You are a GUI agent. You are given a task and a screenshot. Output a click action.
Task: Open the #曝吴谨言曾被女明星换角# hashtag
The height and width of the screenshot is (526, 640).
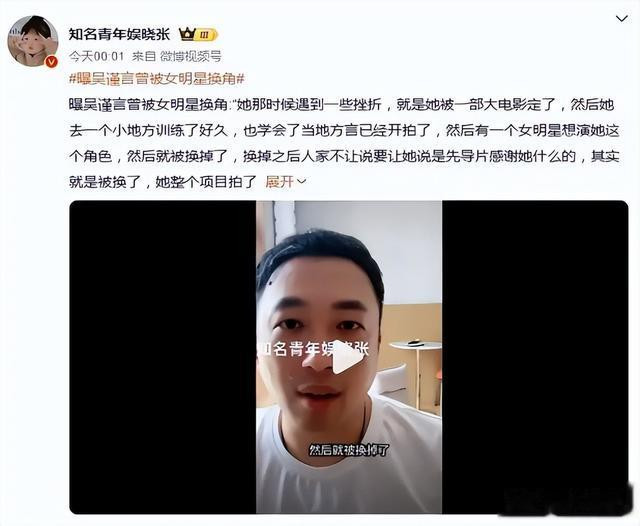click(x=156, y=78)
